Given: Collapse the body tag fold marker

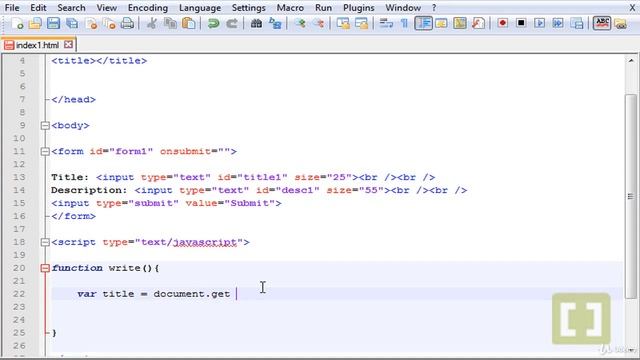Looking at the screenshot, I should (45, 126).
